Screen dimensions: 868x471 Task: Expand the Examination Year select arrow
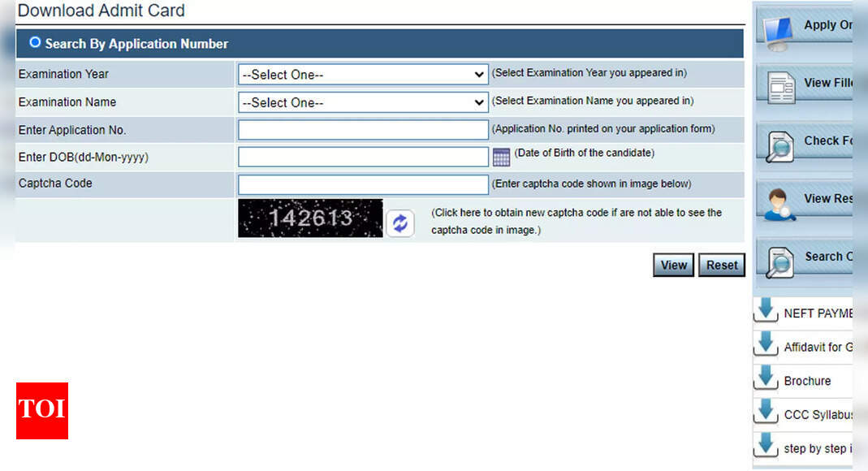480,73
